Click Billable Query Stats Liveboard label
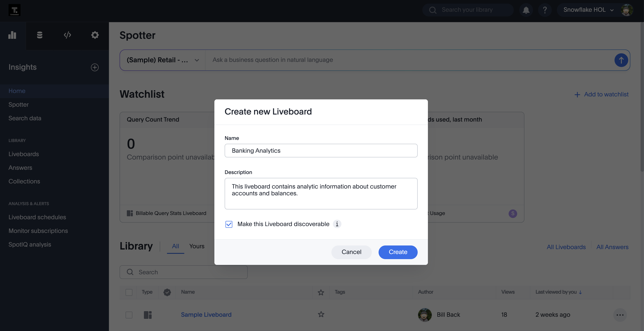The height and width of the screenshot is (331, 644). point(171,213)
